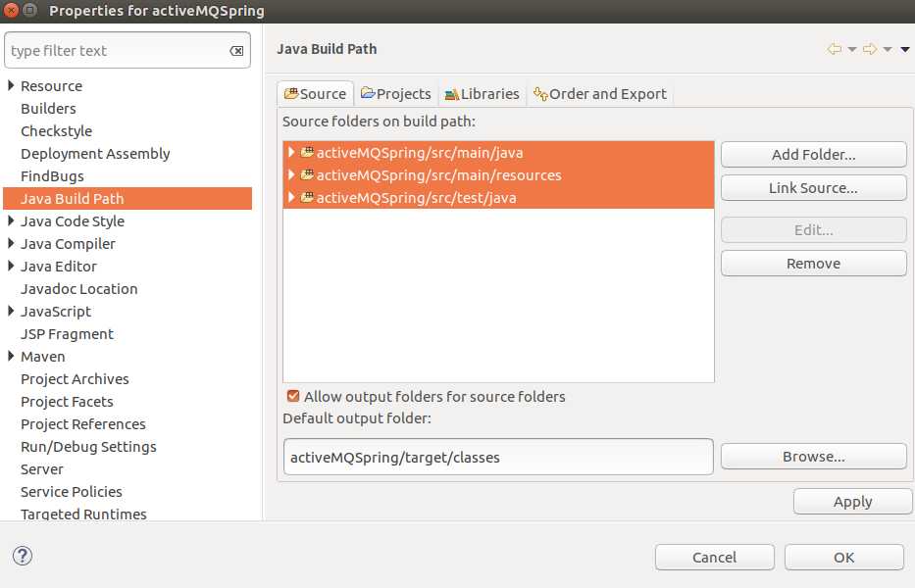Image resolution: width=915 pixels, height=588 pixels.
Task: Switch to the Projects tab
Action: tap(395, 94)
